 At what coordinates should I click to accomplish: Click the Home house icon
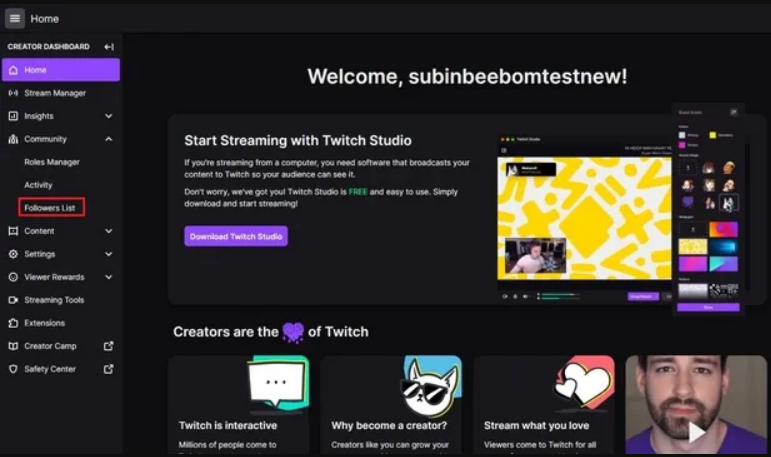pos(13,70)
